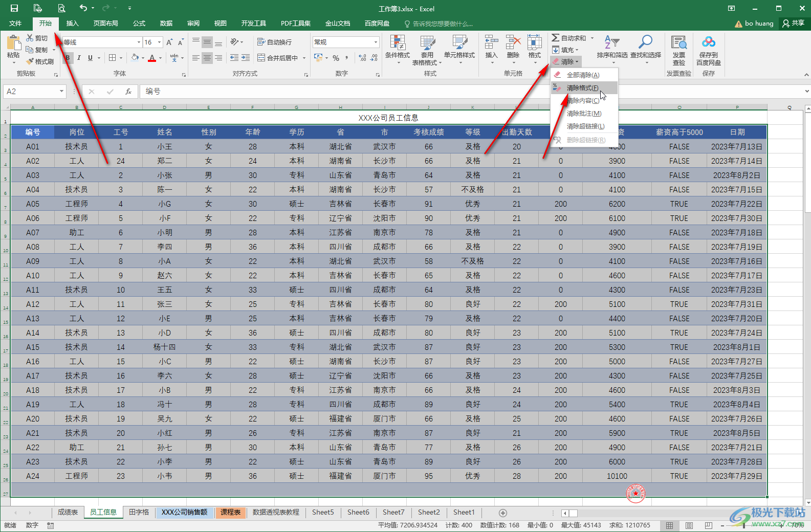Toggle align text left

[x=196, y=58]
